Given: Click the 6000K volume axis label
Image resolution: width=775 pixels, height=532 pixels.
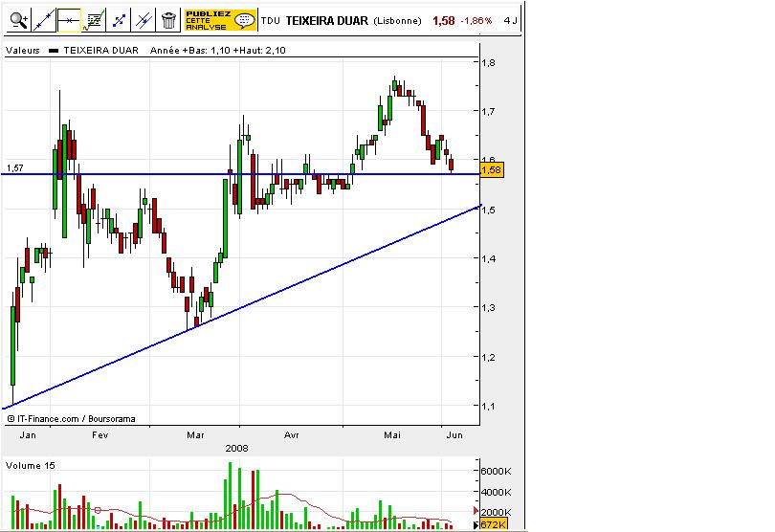Looking at the screenshot, I should [x=497, y=471].
